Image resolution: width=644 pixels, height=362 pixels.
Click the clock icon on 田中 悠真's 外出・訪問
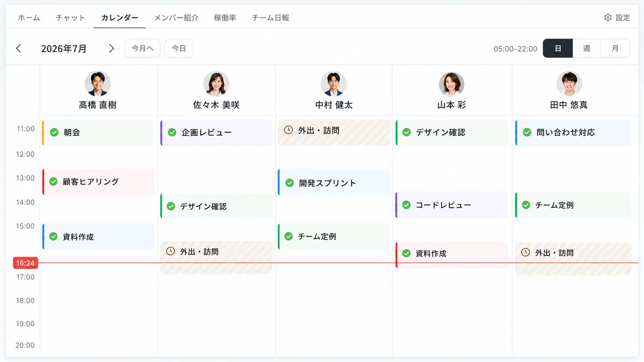tap(525, 252)
